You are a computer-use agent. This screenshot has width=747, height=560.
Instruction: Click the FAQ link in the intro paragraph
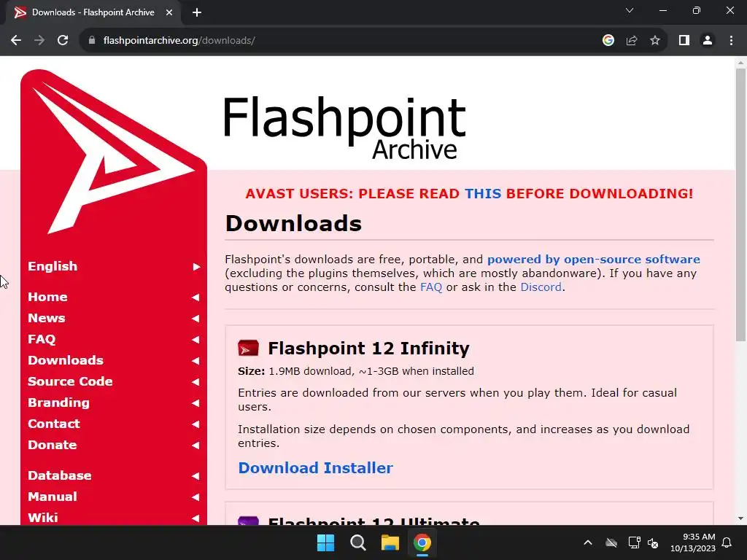pyautogui.click(x=430, y=287)
